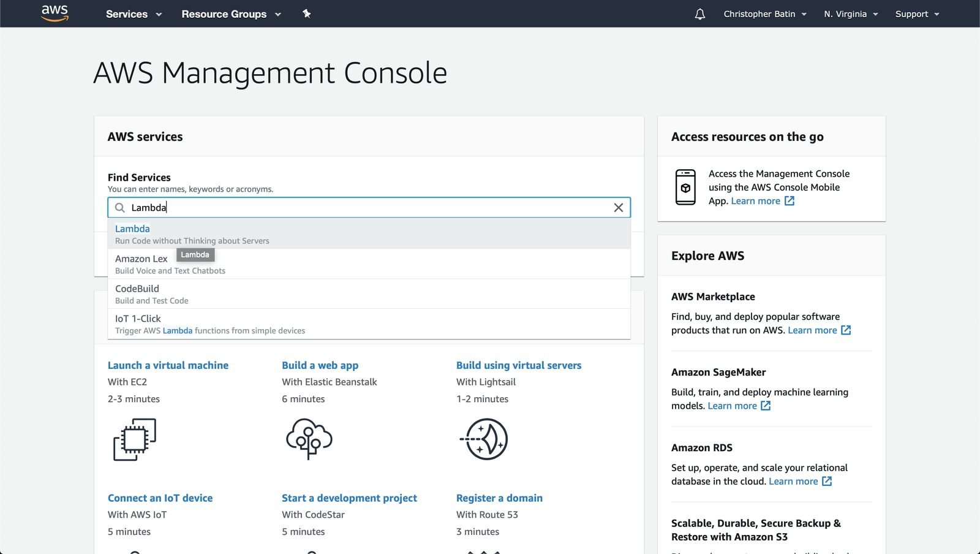
Task: Clear the search field with the X icon
Action: pyautogui.click(x=619, y=208)
